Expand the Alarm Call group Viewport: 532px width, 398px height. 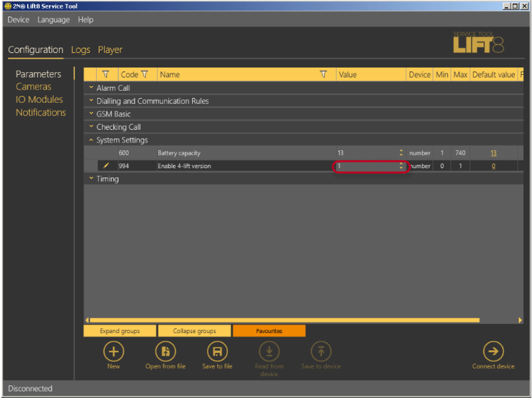click(91, 87)
